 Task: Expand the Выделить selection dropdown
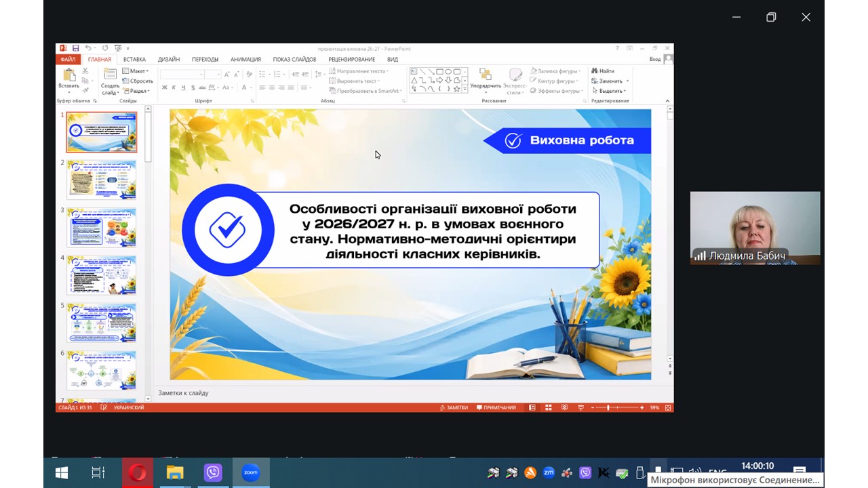pos(609,91)
